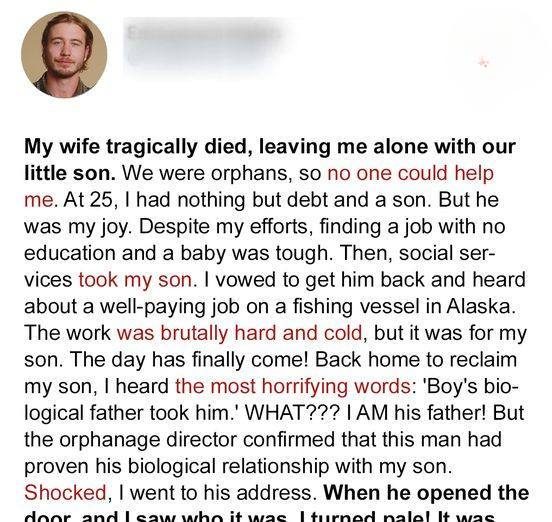Click bold phrase 'When he opened the'
The image size is (552, 522).
click(426, 492)
